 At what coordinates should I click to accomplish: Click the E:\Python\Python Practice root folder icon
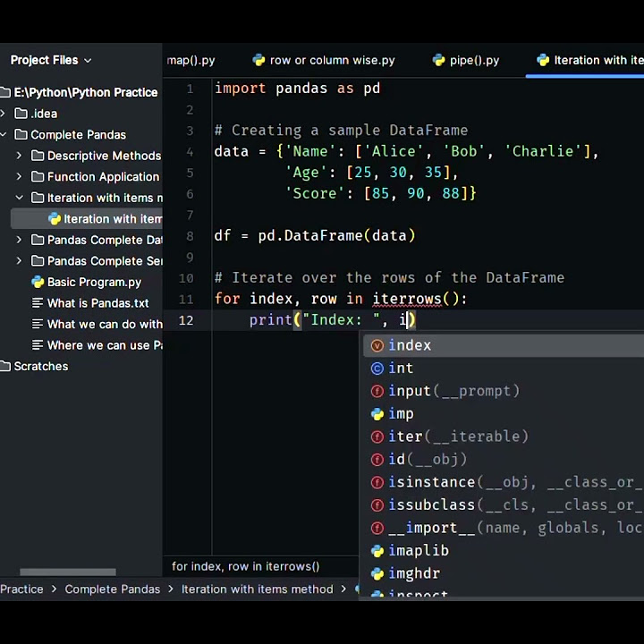pyautogui.click(x=5, y=92)
